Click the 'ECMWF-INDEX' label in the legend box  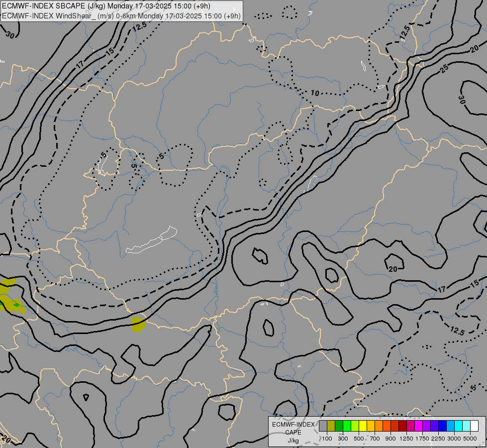[x=293, y=425]
